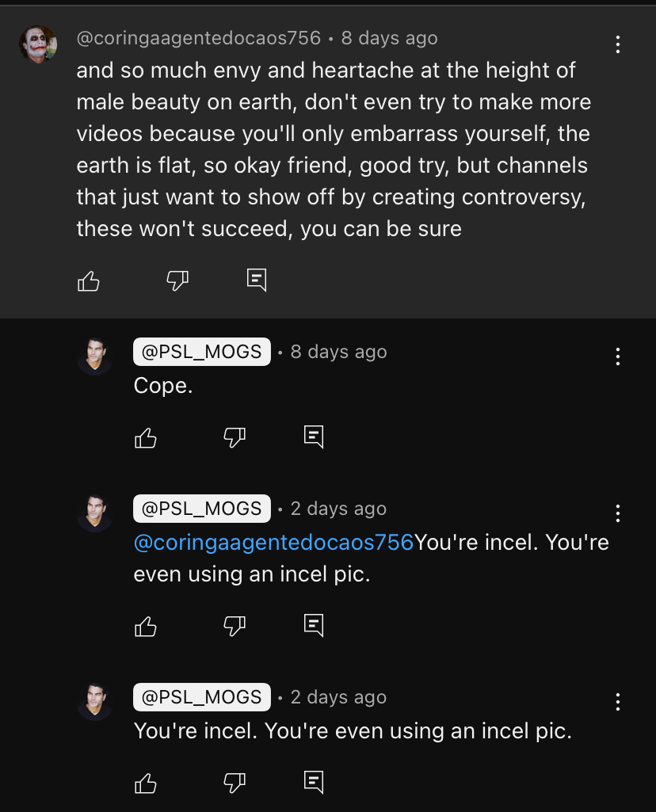Reply to the comment mentioning @coringaagentedocaos756
Image resolution: width=656 pixels, height=812 pixels.
(314, 626)
